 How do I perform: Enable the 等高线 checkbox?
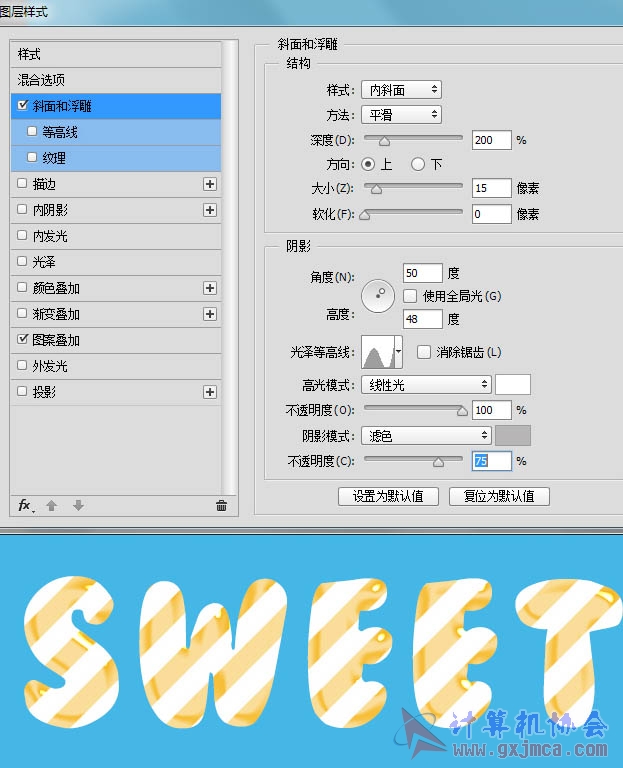tap(32, 131)
